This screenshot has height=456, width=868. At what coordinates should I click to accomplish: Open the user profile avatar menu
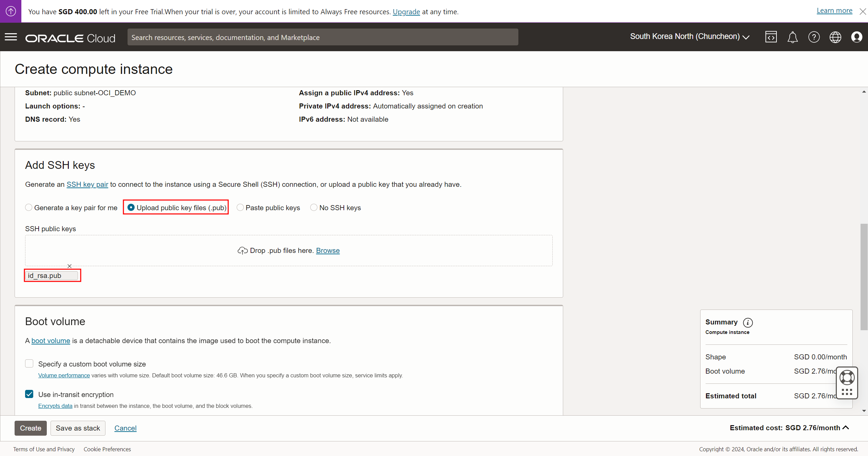tap(856, 37)
